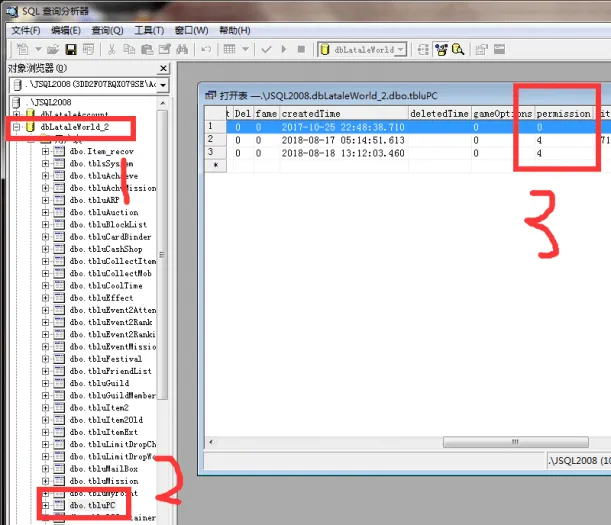Click the Find binoculars icon
Viewport: 611px width, 525px height.
coord(182,49)
